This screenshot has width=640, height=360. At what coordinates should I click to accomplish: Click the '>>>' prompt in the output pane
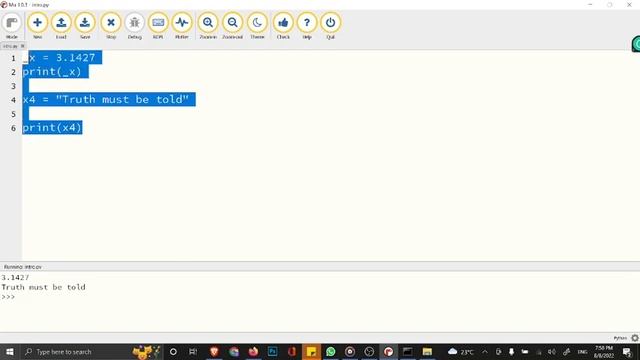point(8,297)
